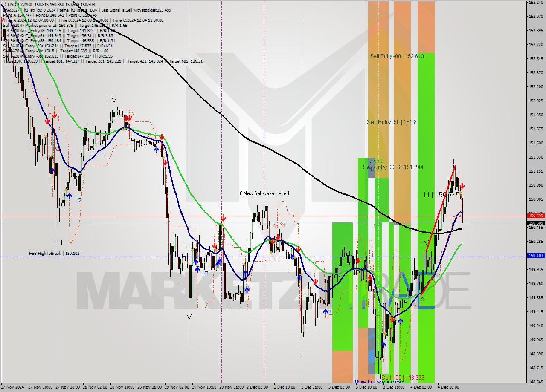Viewport: 546px width, 392px height.
Task: Click the 'V' wave label below the 29 Nov low
Action: [189, 317]
